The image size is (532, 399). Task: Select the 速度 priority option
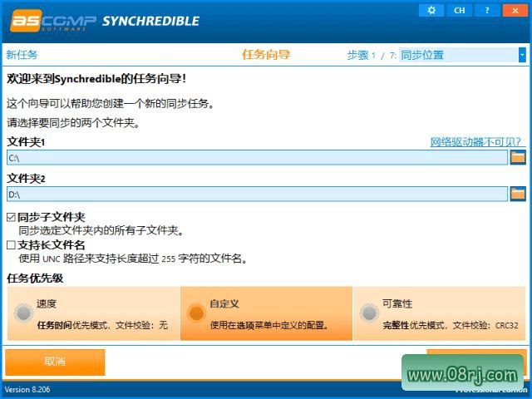click(x=94, y=313)
